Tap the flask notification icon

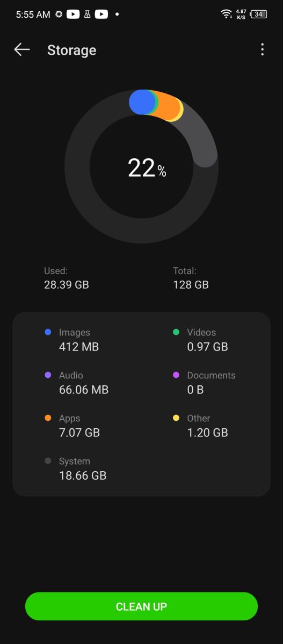(87, 14)
